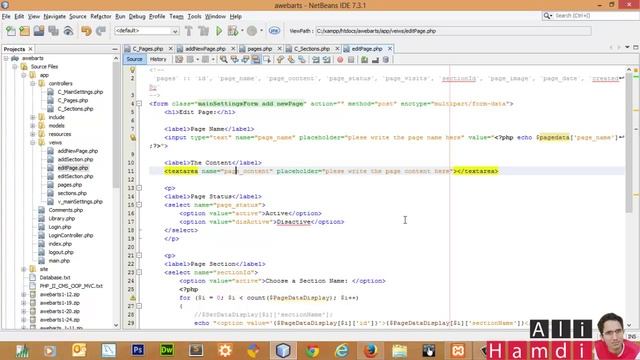Viewport: 640px width, 360px height.
Task: Open the default configuration dropdown
Action: [x=147, y=31]
